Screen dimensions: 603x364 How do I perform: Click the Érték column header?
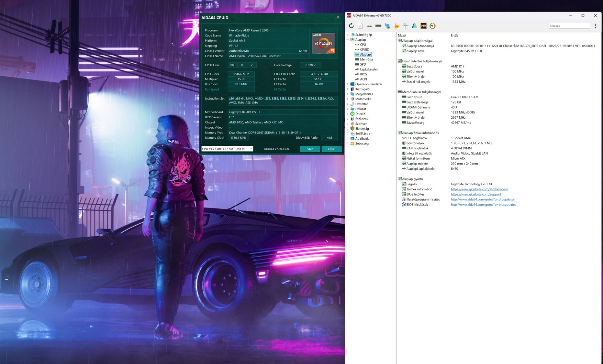click(x=454, y=36)
